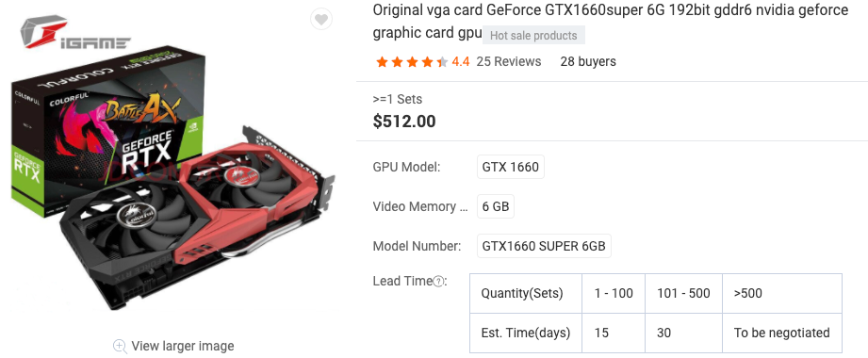Click the 4.4 rating score
This screenshot has width=868, height=358.
(461, 61)
